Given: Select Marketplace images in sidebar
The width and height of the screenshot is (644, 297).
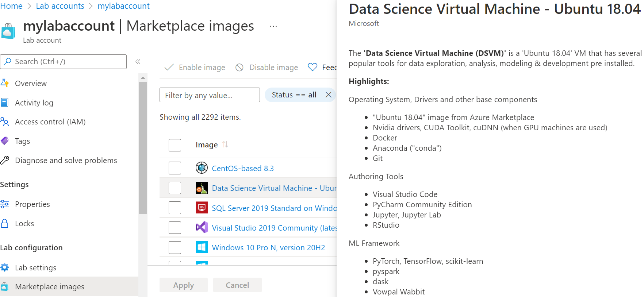Looking at the screenshot, I should [x=69, y=287].
